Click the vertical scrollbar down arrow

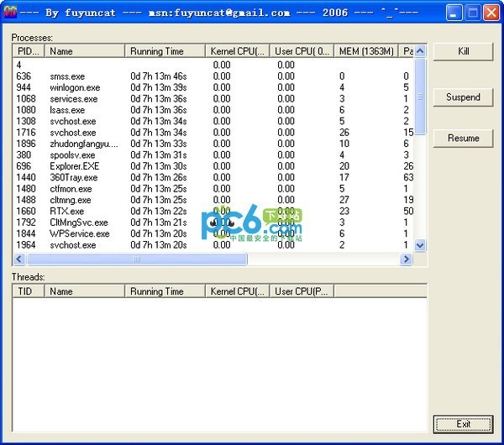pyautogui.click(x=420, y=247)
